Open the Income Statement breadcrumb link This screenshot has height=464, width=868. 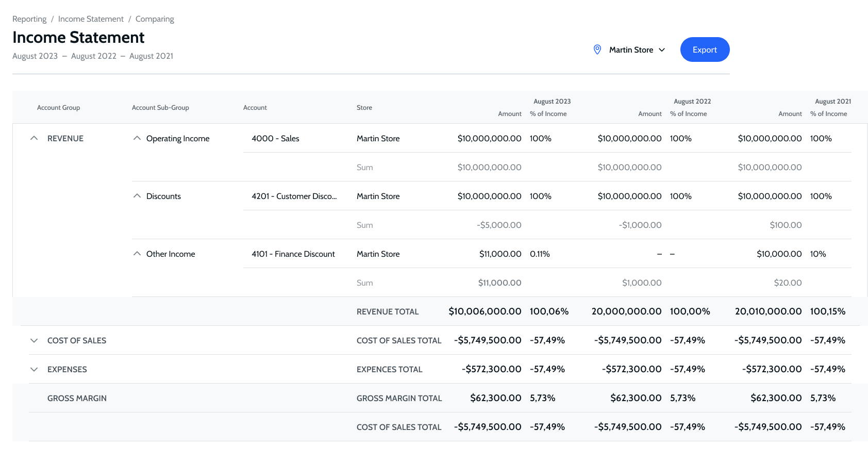coord(91,19)
